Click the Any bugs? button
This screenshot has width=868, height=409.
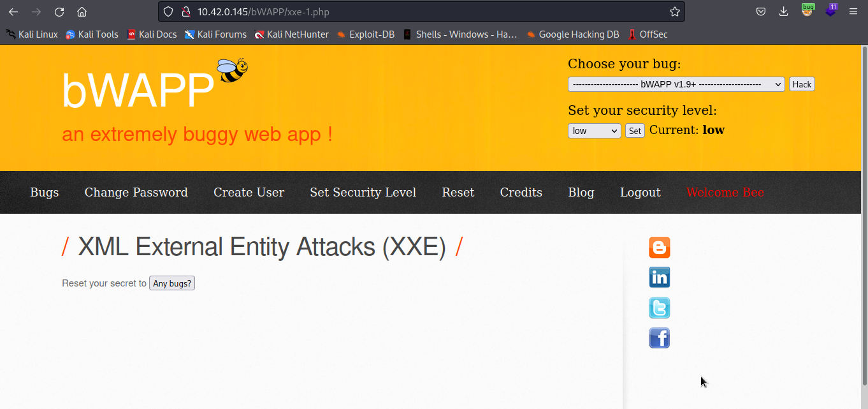click(x=172, y=283)
